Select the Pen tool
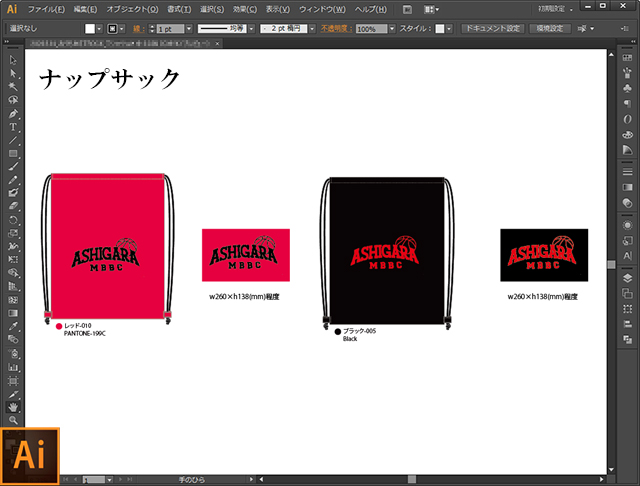The image size is (640, 486). (13, 114)
